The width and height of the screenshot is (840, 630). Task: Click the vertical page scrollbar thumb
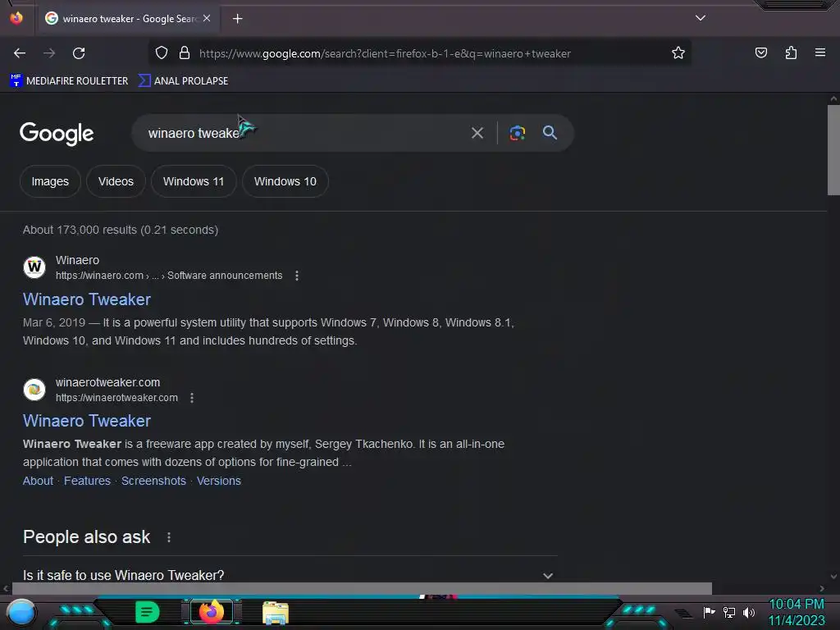tap(833, 150)
